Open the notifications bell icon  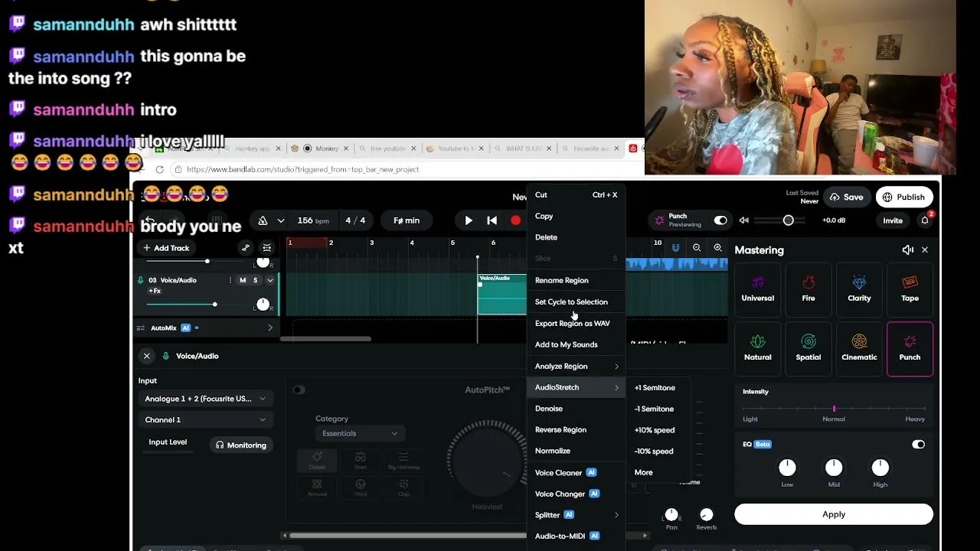[x=925, y=220]
